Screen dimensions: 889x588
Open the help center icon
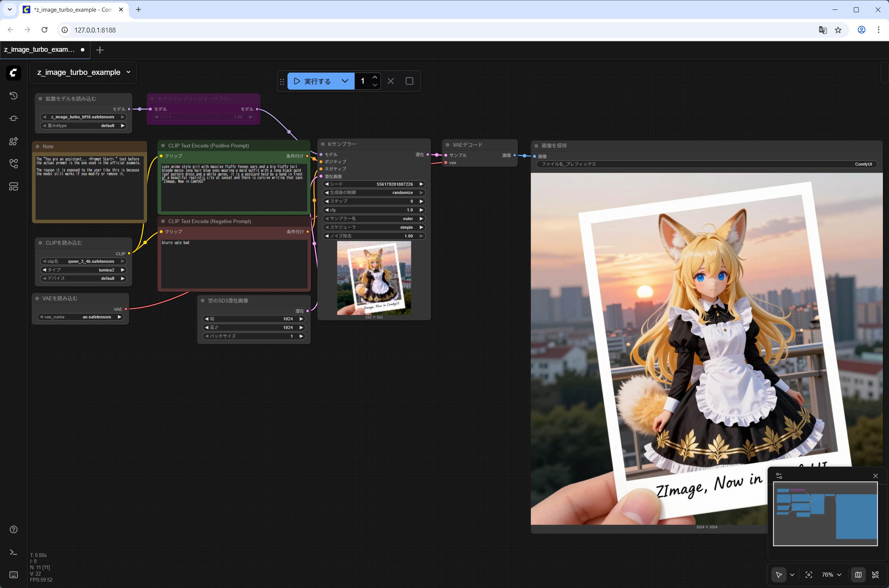coord(14,529)
